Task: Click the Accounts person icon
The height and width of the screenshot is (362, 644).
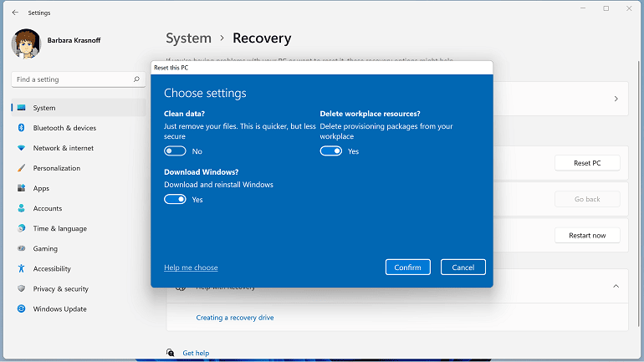Action: click(22, 208)
